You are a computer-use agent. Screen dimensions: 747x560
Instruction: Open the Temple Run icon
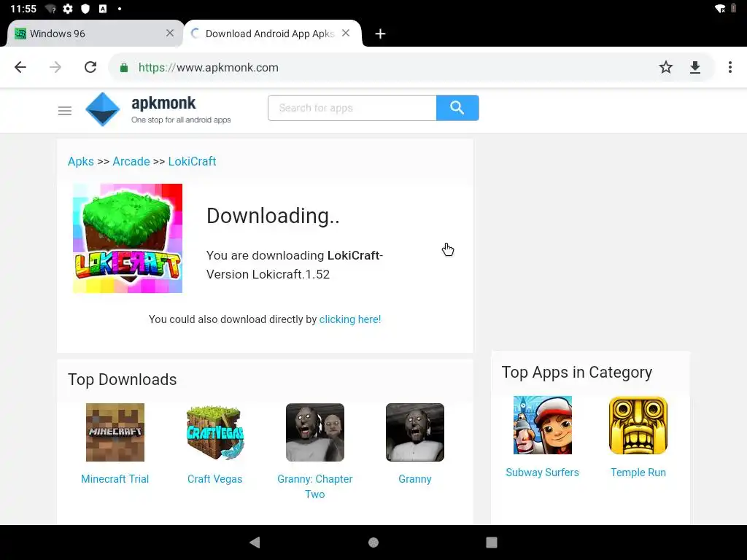coord(638,425)
